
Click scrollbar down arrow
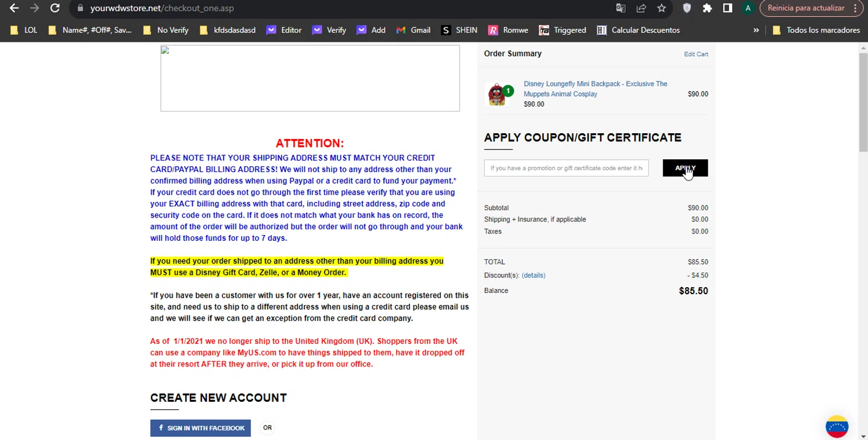tap(863, 436)
